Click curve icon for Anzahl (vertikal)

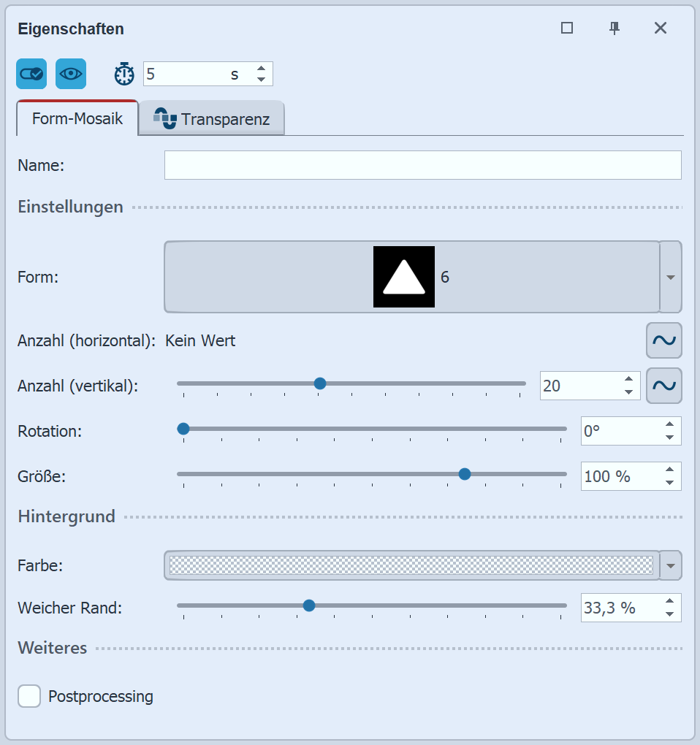663,386
